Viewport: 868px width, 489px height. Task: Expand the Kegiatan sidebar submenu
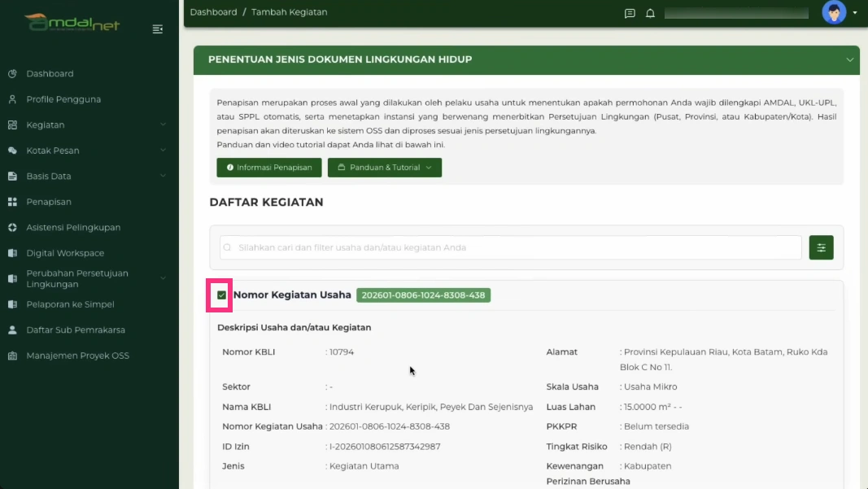point(163,125)
